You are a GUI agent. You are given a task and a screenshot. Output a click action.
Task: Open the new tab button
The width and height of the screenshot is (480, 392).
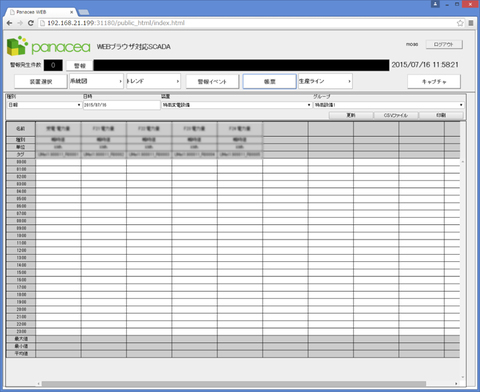click(84, 12)
